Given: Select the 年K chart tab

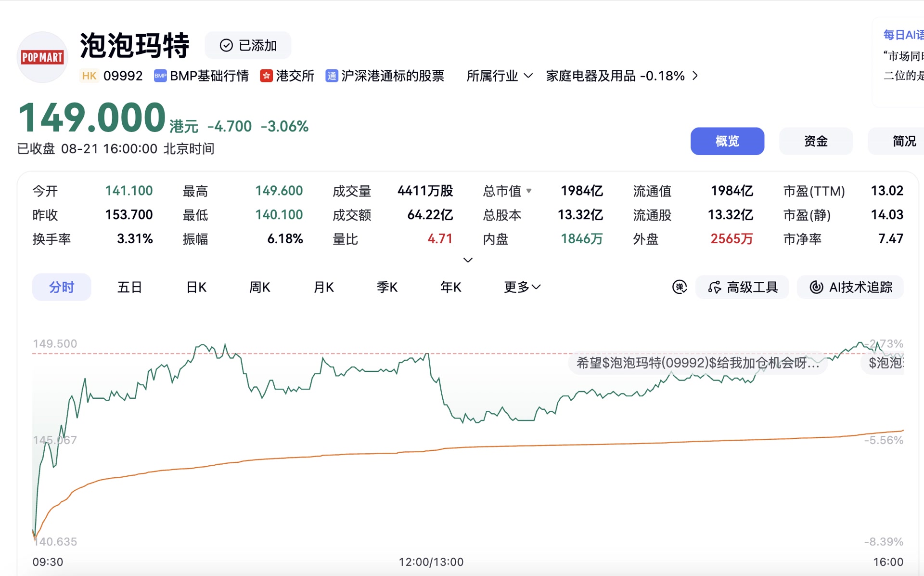Looking at the screenshot, I should [451, 287].
